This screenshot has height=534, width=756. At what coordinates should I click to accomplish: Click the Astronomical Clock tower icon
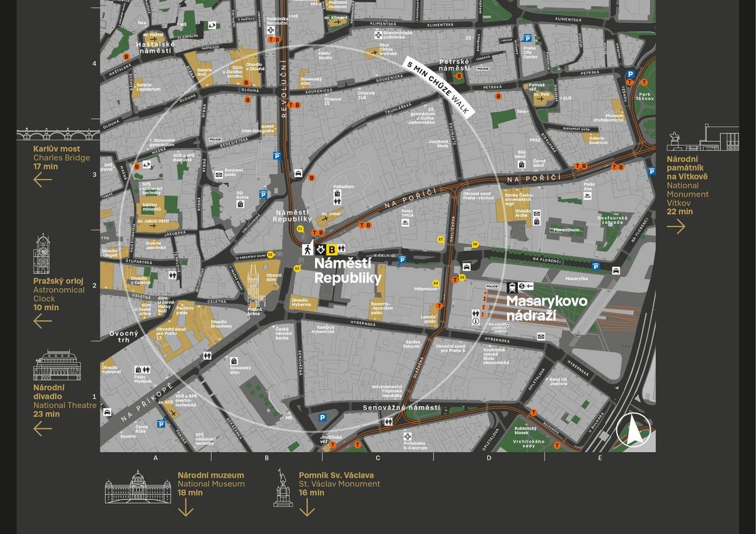(x=42, y=254)
